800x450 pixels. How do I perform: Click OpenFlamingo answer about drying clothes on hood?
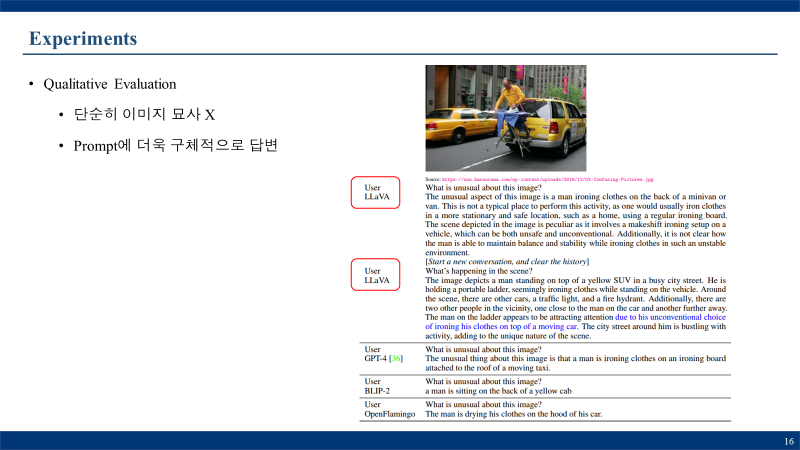[514, 414]
